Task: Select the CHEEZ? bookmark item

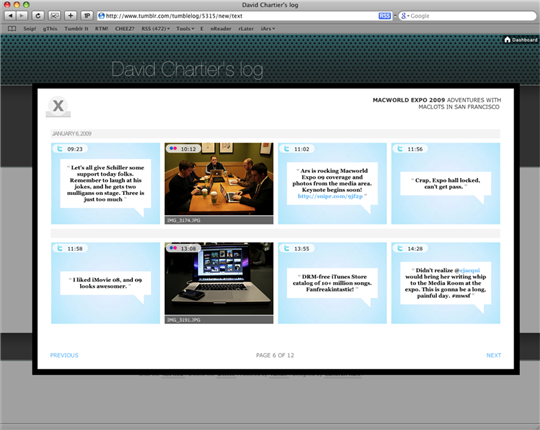Action: [125, 29]
